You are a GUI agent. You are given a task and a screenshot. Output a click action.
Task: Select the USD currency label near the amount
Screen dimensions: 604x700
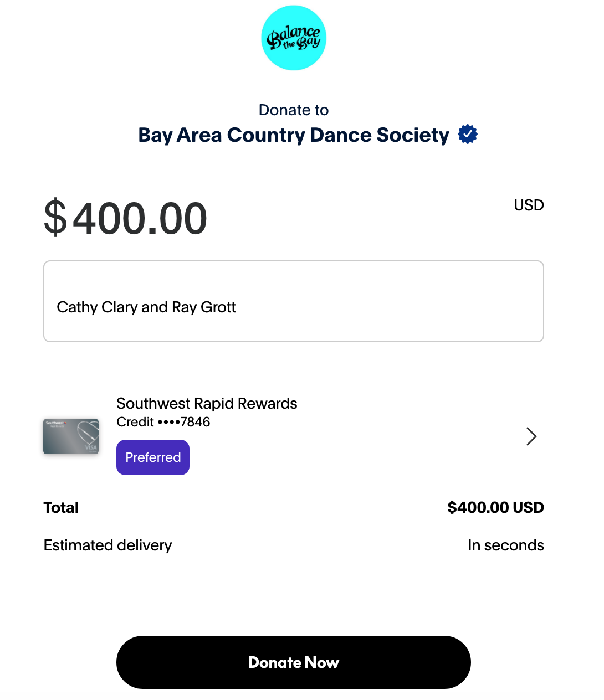529,205
